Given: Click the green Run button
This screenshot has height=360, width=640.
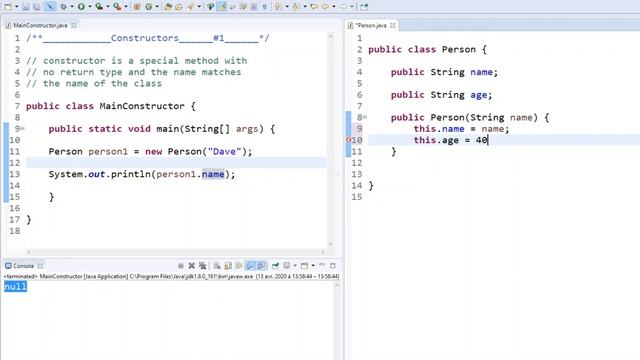Looking at the screenshot, I should point(81,7).
